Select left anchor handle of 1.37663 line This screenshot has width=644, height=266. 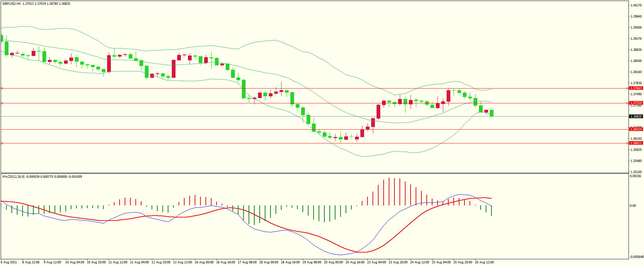coord(2,88)
